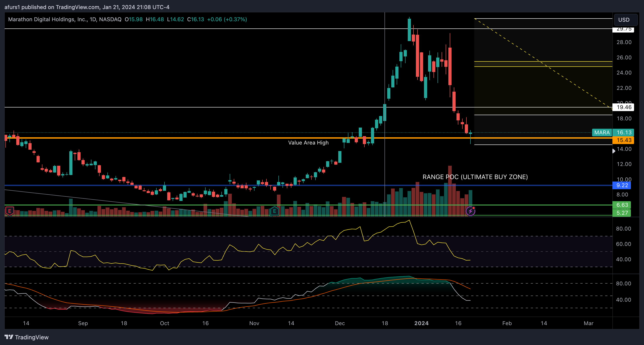The height and width of the screenshot is (345, 644).
Task: Click the 2024 label on the time axis
Action: [422, 323]
